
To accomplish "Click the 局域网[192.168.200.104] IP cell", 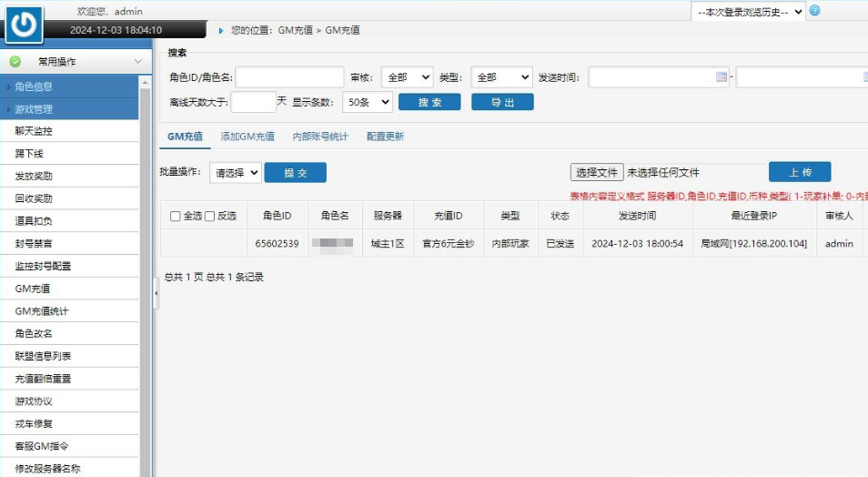I will 754,243.
